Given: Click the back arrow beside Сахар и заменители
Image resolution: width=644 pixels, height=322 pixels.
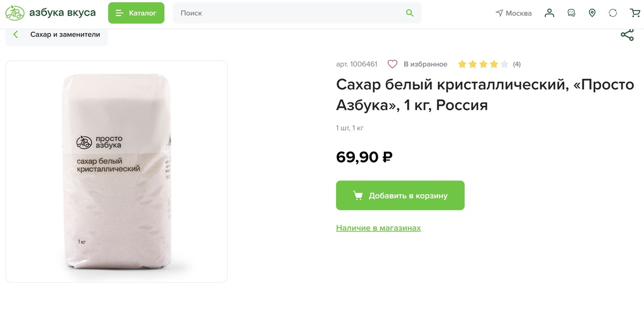Looking at the screenshot, I should point(15,34).
